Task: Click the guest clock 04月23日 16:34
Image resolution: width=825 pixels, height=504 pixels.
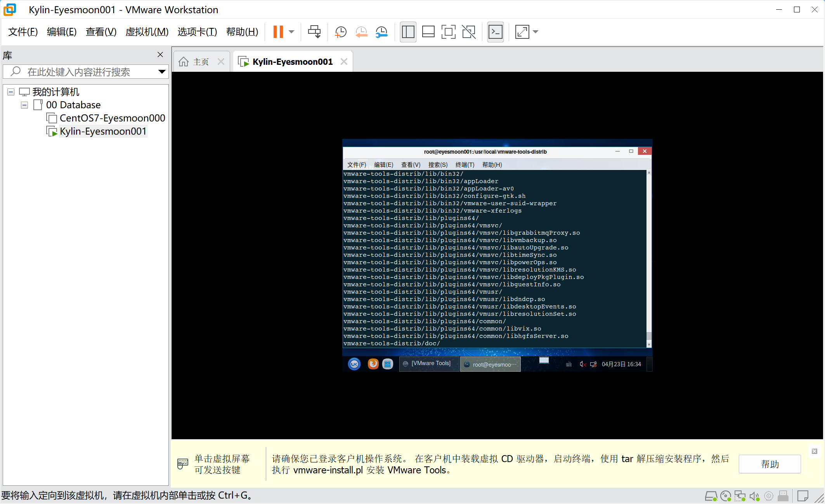Action: 621,364
